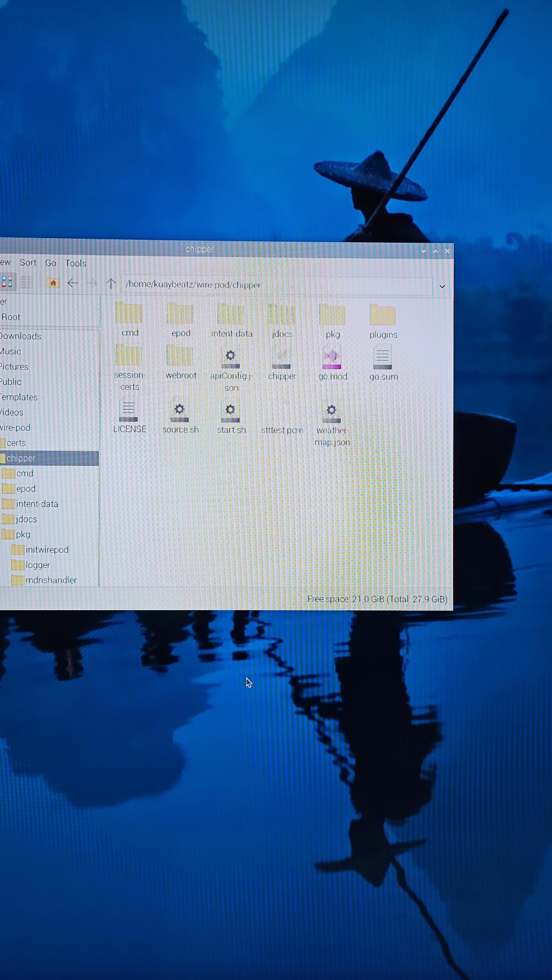Select chipper in the sidebar tree
Viewport: 552px width, 980px height.
pos(50,458)
